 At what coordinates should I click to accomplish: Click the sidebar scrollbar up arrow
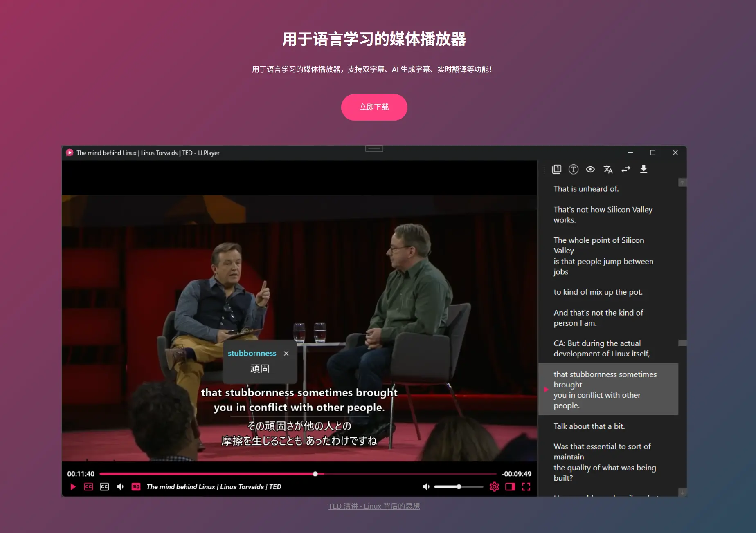[682, 182]
